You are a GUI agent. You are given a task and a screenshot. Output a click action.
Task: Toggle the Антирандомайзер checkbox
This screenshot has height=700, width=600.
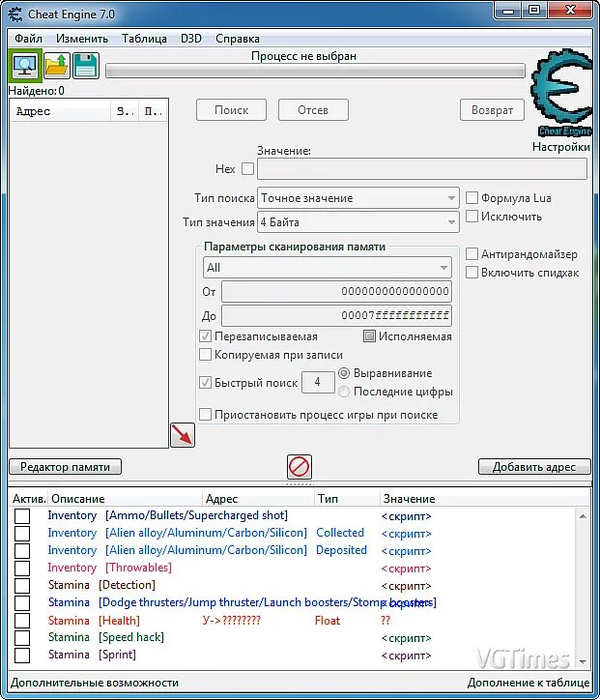(471, 254)
